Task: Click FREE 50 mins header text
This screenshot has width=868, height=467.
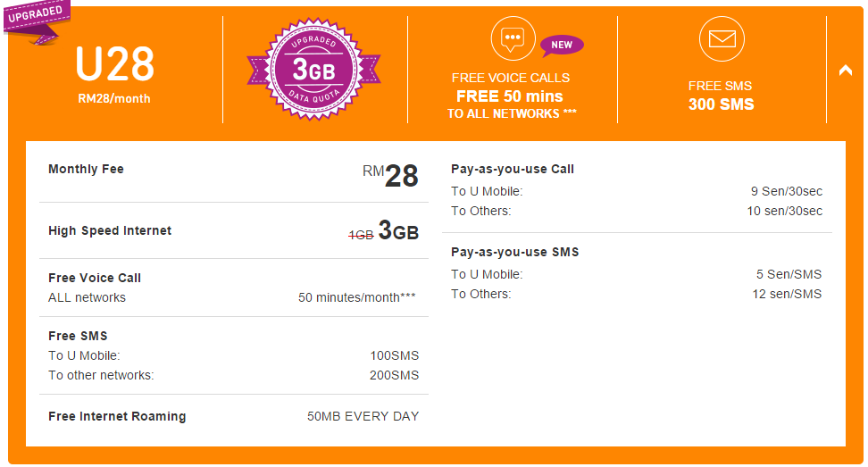Action: pyautogui.click(x=509, y=96)
